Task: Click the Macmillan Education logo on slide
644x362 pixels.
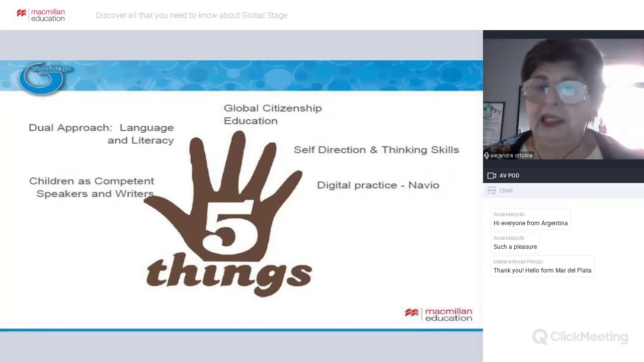Action: point(439,314)
